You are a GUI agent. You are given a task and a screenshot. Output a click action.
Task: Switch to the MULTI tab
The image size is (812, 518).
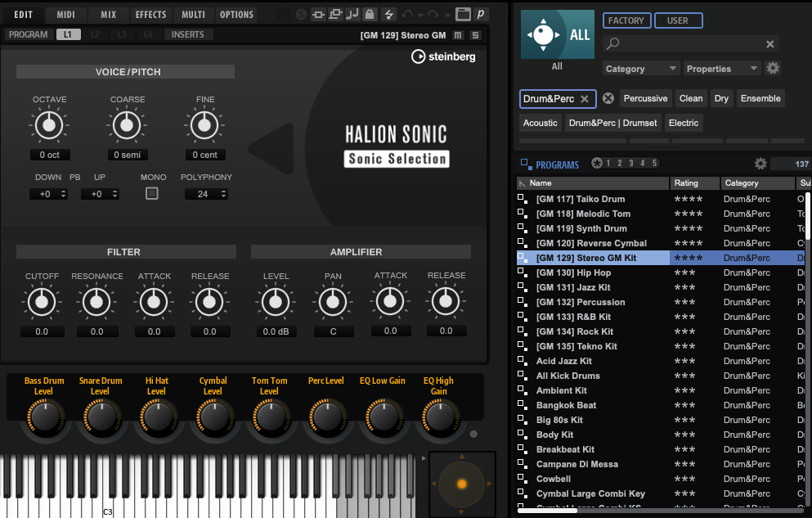coord(193,15)
